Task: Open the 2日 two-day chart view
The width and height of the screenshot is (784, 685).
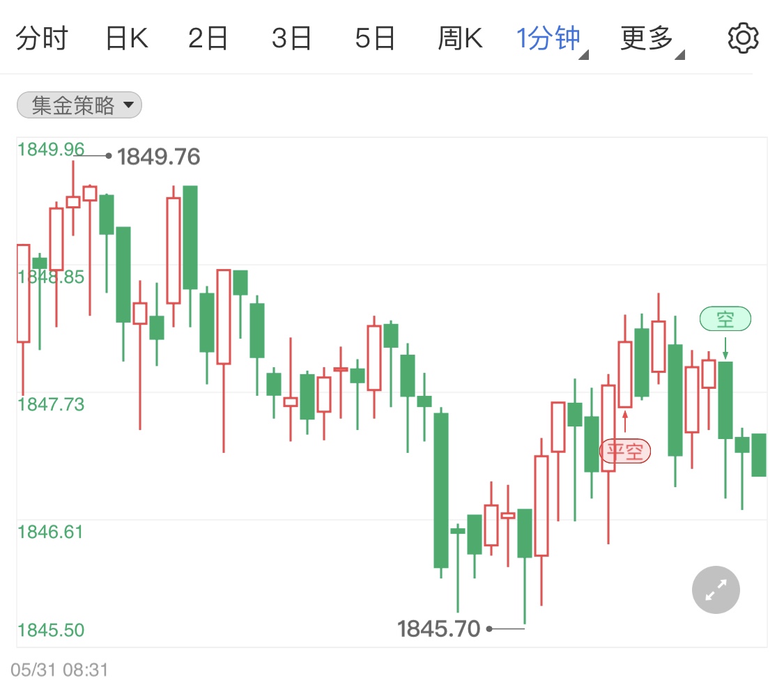Action: [x=209, y=38]
